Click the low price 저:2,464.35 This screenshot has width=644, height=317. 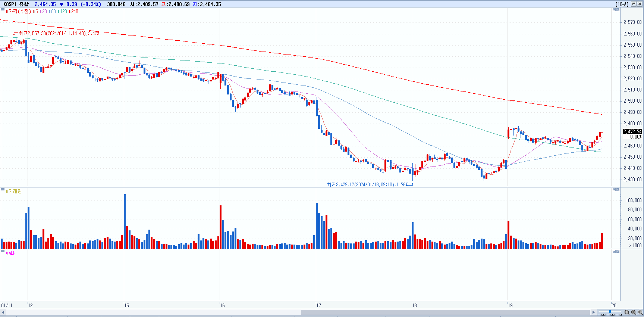(207, 4)
